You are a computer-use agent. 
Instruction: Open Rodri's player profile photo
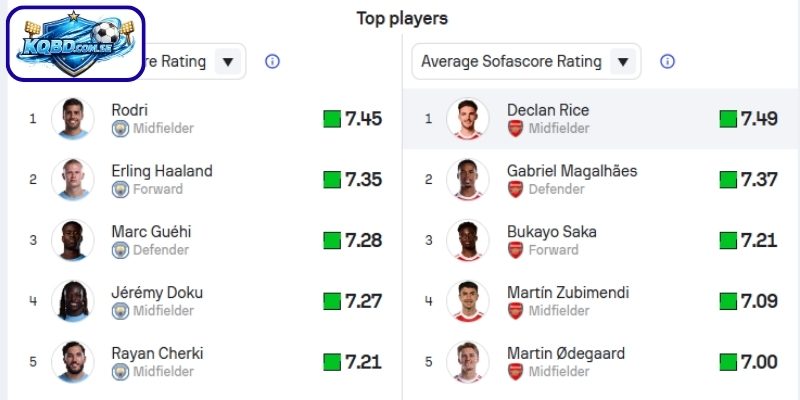pyautogui.click(x=72, y=119)
